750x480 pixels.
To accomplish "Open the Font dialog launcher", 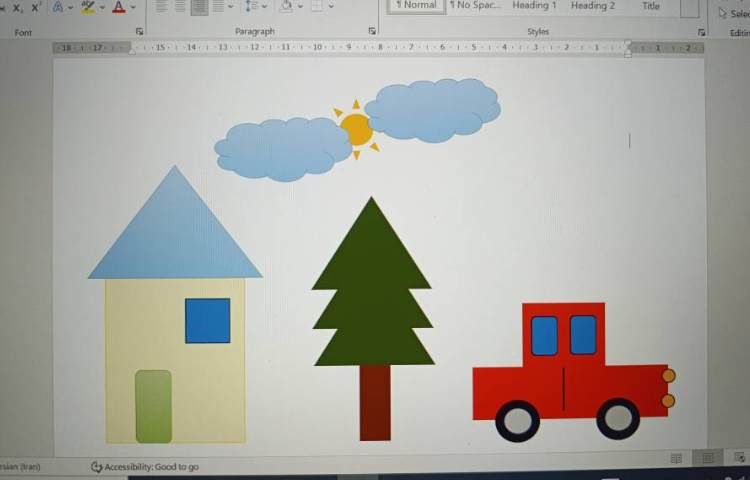I will 139,32.
